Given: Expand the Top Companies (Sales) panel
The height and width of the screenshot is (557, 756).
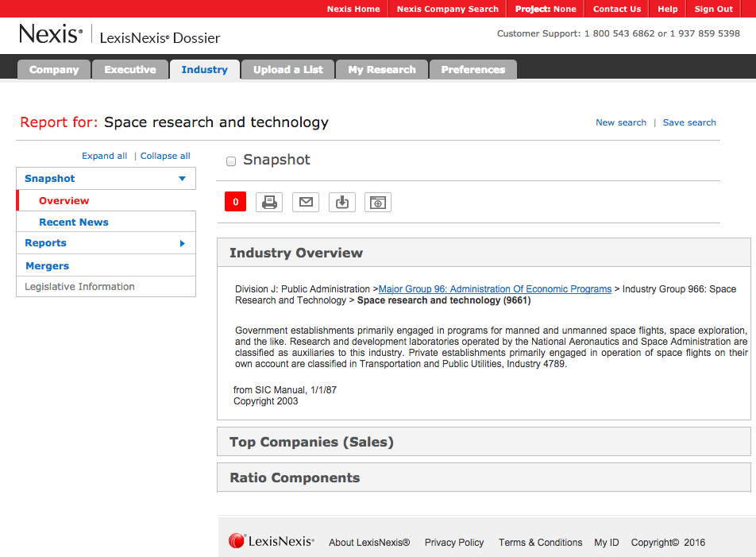Looking at the screenshot, I should (x=484, y=441).
